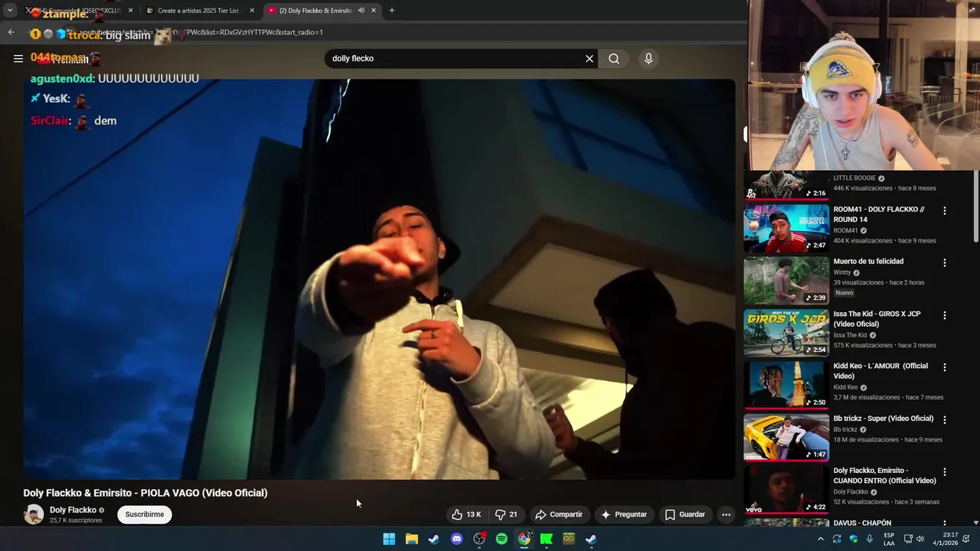Open the LITTLE BOOGIE video thumbnail
The image size is (980, 551).
pos(786,184)
